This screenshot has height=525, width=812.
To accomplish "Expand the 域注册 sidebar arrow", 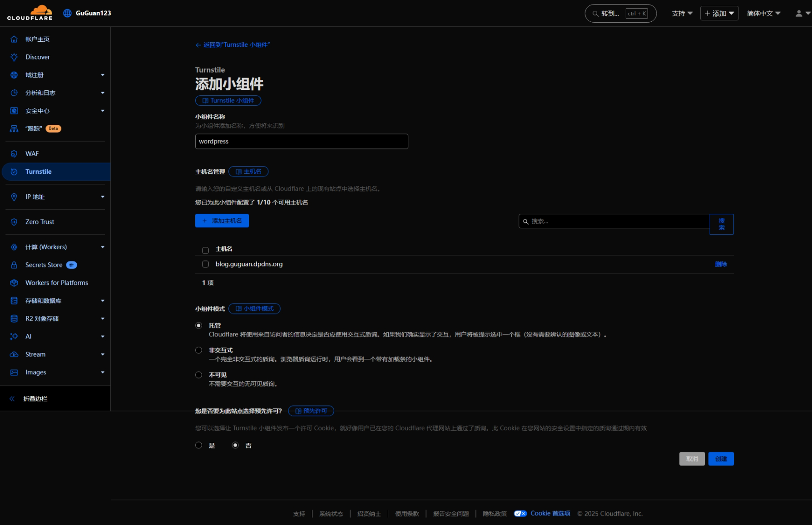I will point(103,75).
